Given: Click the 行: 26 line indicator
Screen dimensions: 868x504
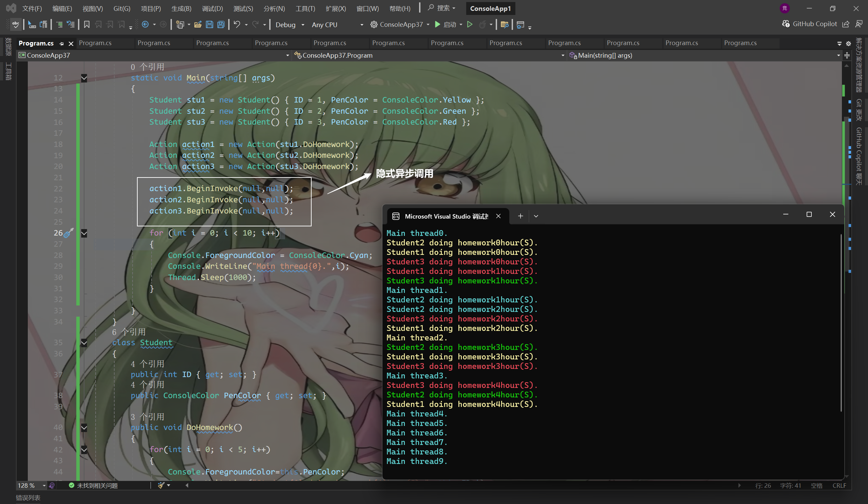Looking at the screenshot, I should [x=763, y=485].
